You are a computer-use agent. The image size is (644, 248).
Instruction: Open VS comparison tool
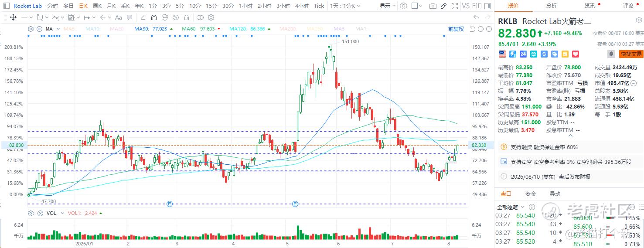coord(466,6)
